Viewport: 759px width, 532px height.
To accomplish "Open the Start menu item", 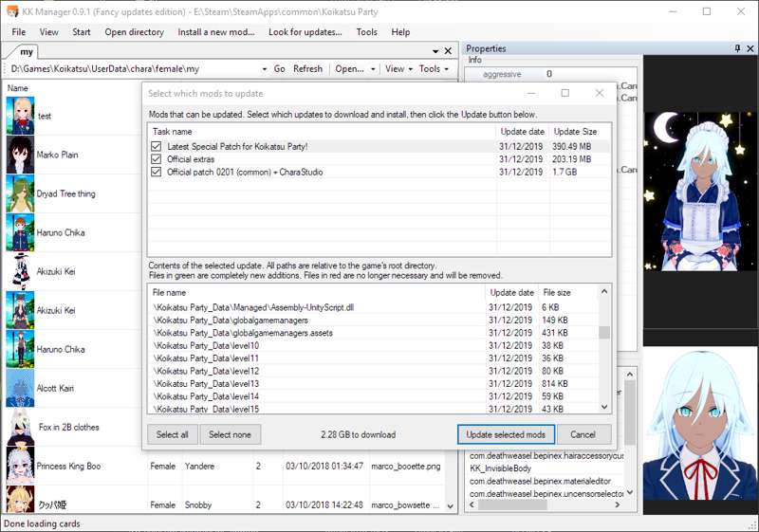I will click(82, 32).
